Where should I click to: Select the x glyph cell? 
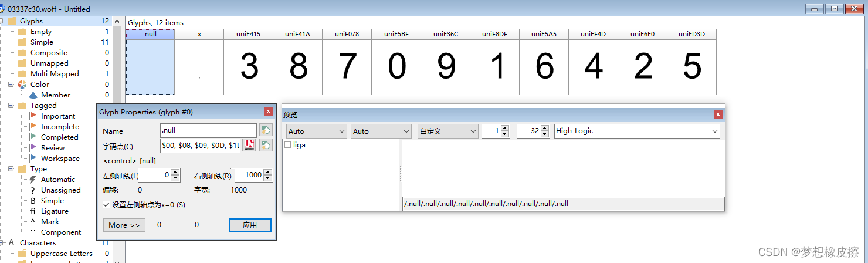coord(199,62)
